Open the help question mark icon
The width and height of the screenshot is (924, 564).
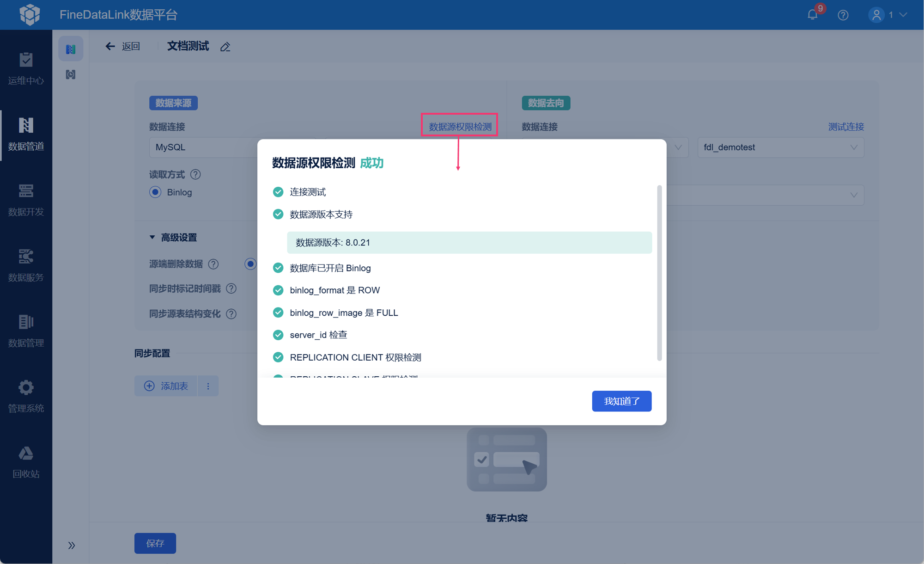click(843, 15)
